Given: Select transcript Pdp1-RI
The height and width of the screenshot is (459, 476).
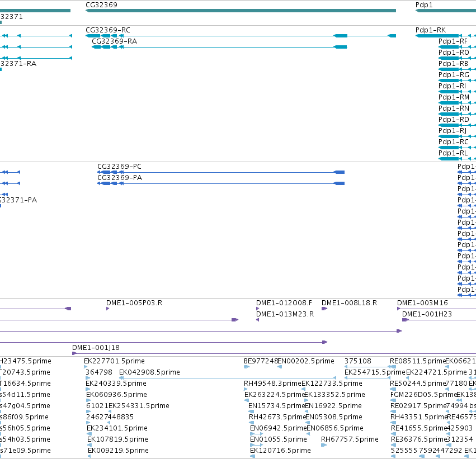Looking at the screenshot, I should (452, 86).
